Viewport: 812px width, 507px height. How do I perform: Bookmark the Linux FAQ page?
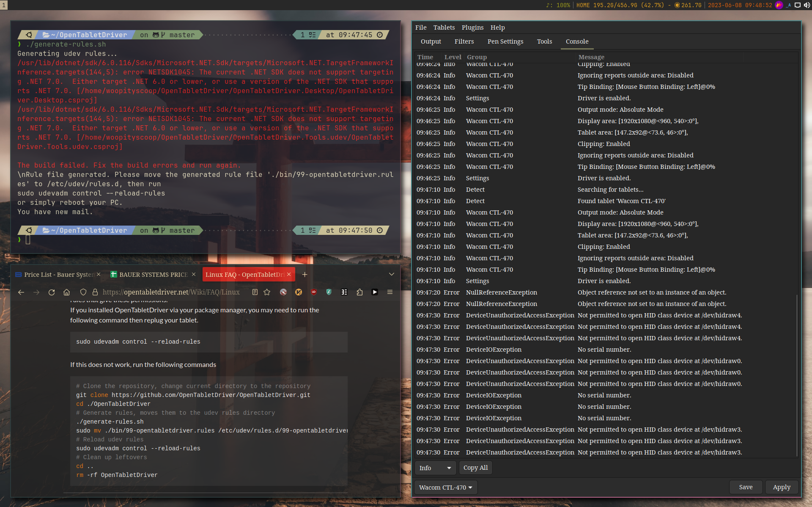(267, 292)
